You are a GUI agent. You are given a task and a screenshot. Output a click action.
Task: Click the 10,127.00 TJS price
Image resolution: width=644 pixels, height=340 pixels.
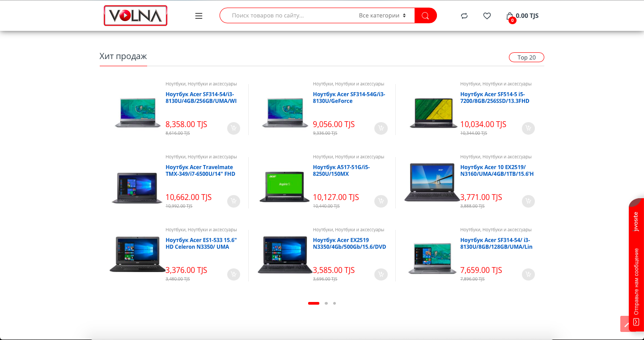pos(336,197)
